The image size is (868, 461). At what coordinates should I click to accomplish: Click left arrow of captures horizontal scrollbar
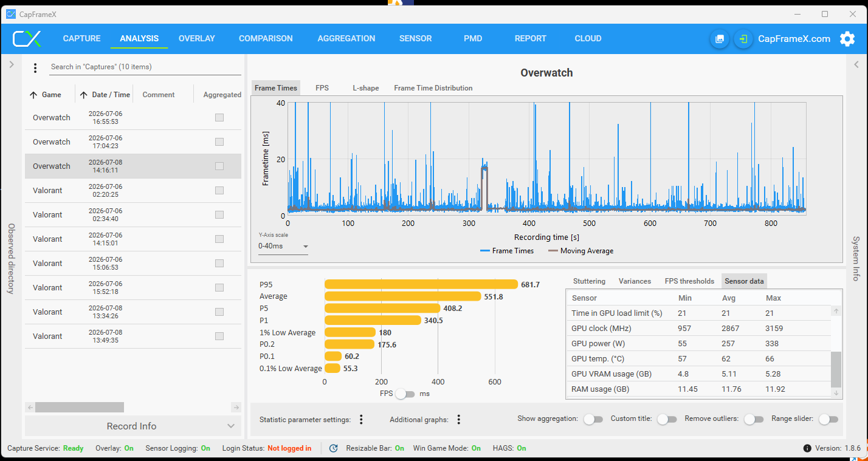click(x=30, y=407)
